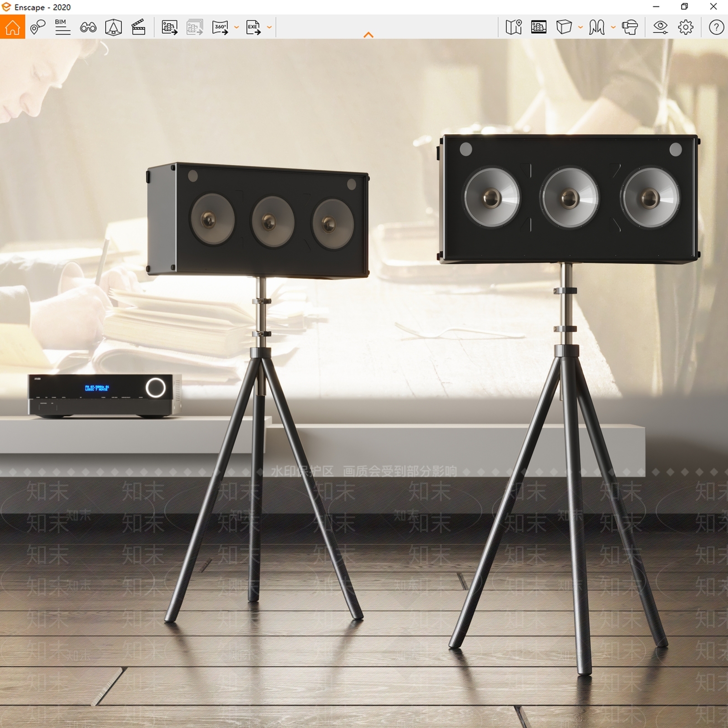The width and height of the screenshot is (728, 728).
Task: Switch projection mode cube icon
Action: pos(564,27)
